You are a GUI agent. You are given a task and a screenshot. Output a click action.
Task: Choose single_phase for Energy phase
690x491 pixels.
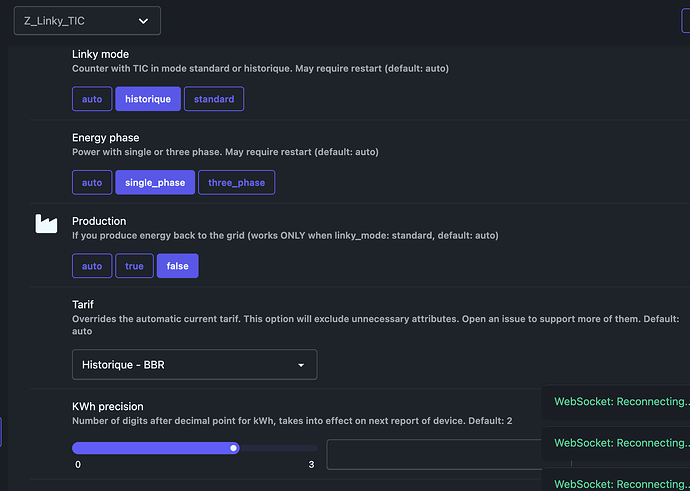click(x=155, y=183)
